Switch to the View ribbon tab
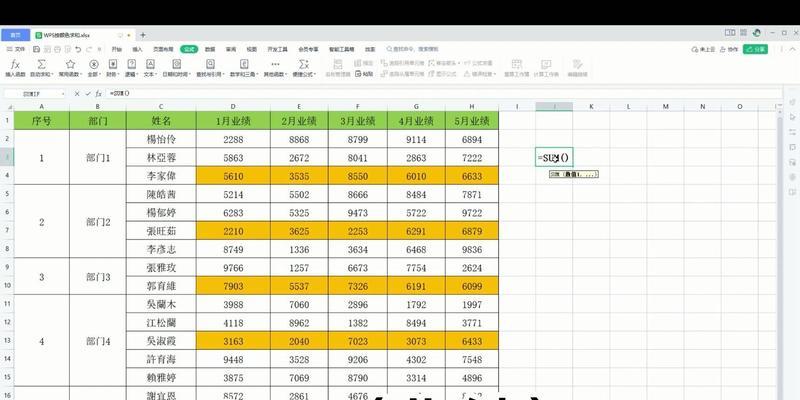The height and width of the screenshot is (400, 800). click(252, 49)
